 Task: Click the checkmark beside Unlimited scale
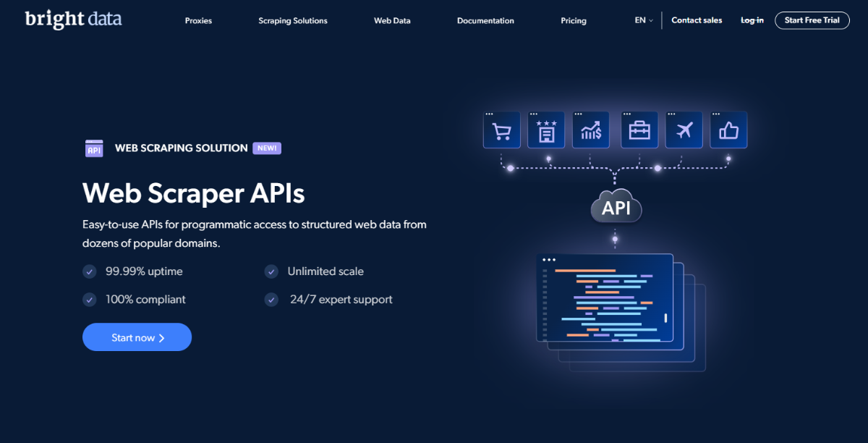click(x=271, y=272)
